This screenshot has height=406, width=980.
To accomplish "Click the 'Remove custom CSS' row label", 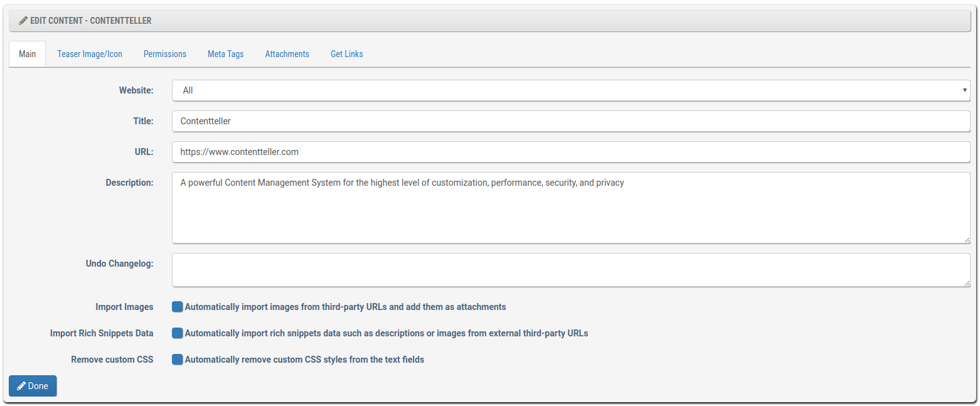I will pyautogui.click(x=112, y=360).
